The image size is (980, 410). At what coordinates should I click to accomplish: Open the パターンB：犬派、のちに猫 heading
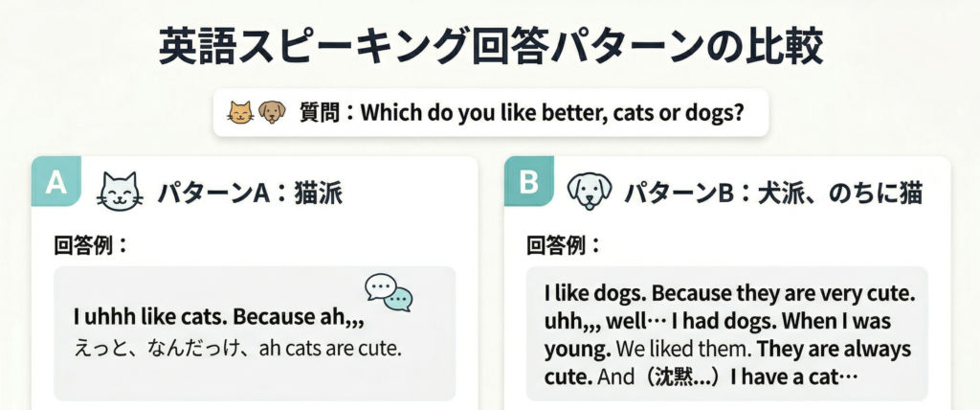[x=772, y=194]
